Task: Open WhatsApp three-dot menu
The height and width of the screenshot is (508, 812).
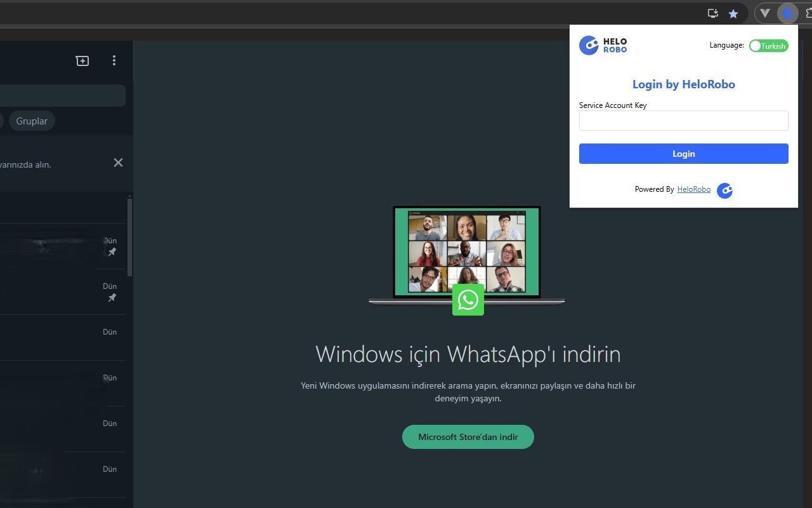Action: [114, 60]
